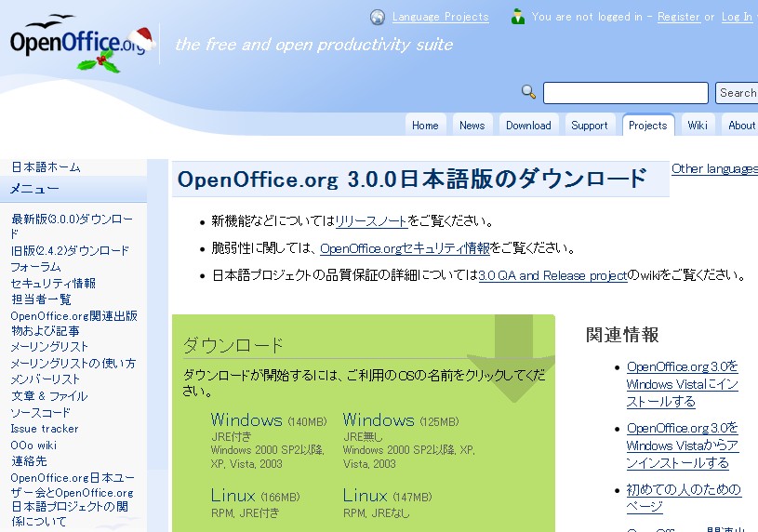
Task: Open the Support tab
Action: point(590,126)
